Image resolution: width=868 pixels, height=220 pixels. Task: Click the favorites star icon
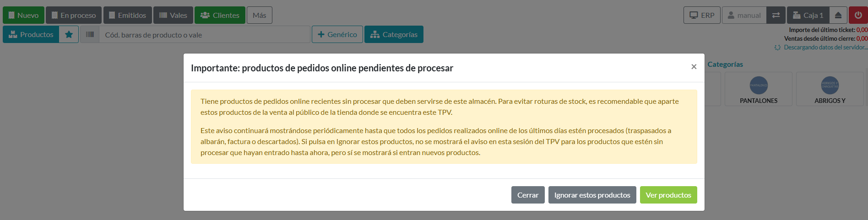pos(69,34)
